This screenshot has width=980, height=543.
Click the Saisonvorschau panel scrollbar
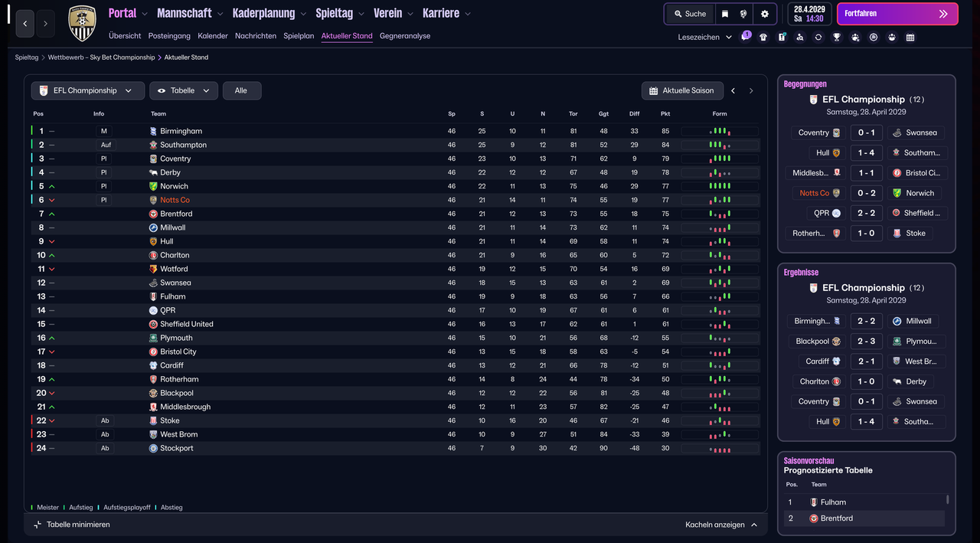tap(947, 499)
